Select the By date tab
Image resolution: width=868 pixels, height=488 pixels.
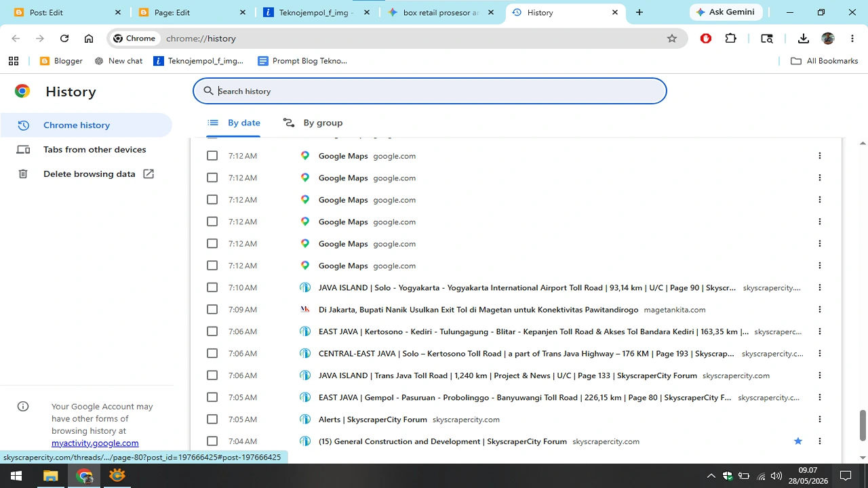point(233,123)
